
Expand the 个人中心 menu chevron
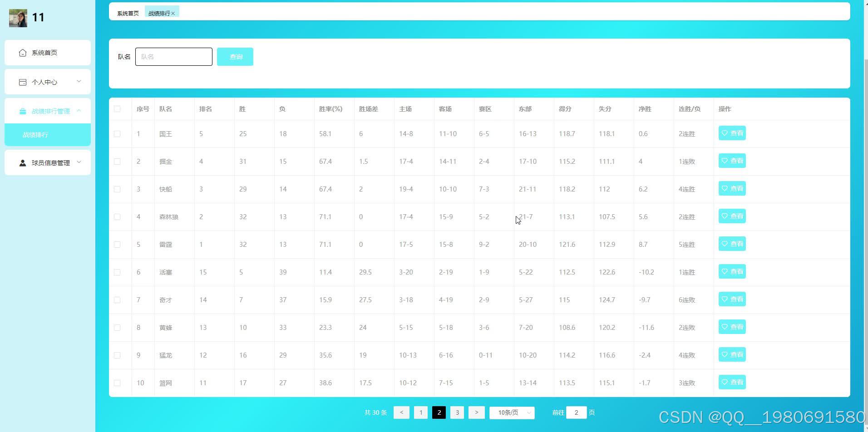(79, 81)
